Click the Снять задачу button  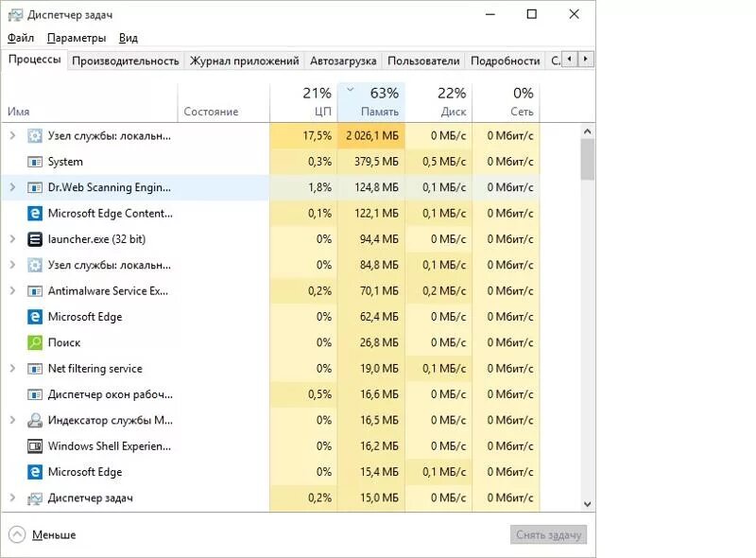click(x=549, y=535)
